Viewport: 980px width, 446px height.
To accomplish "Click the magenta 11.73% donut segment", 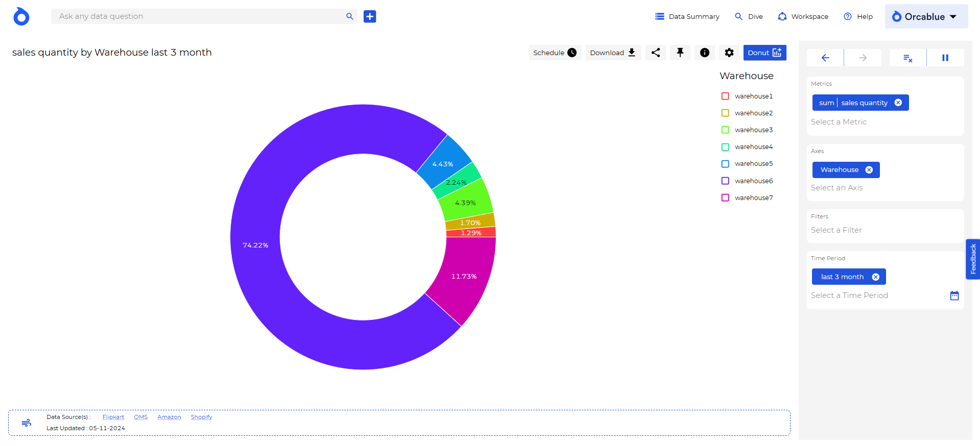I will 464,276.
